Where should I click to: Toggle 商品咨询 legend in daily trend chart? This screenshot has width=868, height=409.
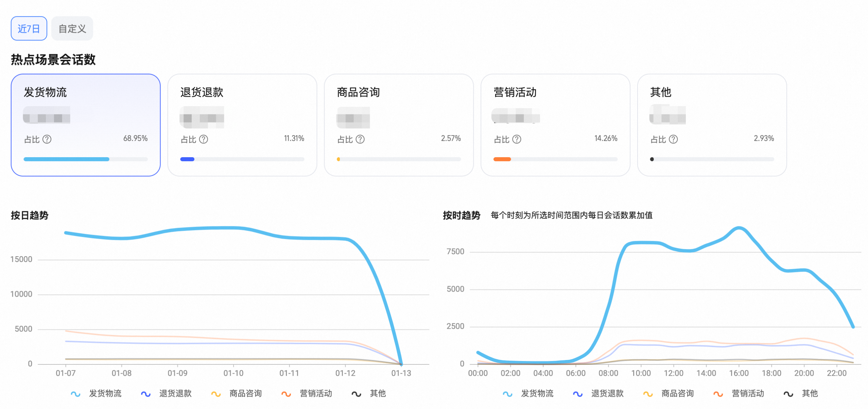[x=237, y=394]
